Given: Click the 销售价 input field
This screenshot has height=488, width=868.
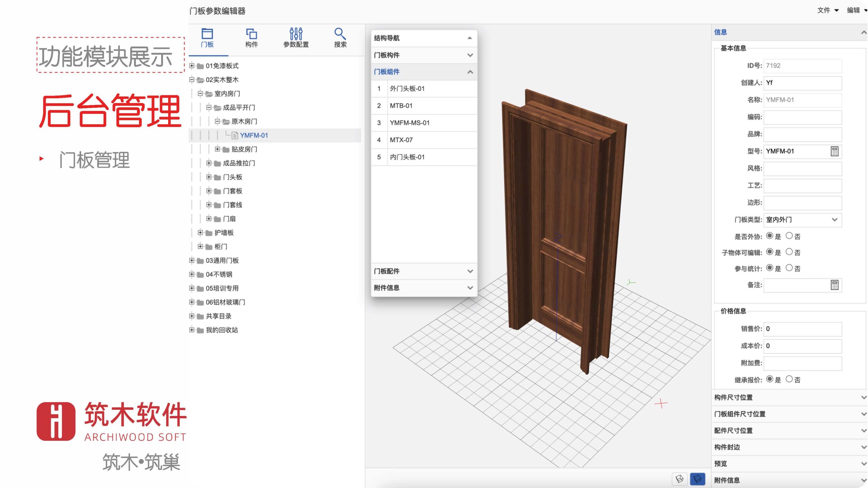Looking at the screenshot, I should pos(802,329).
